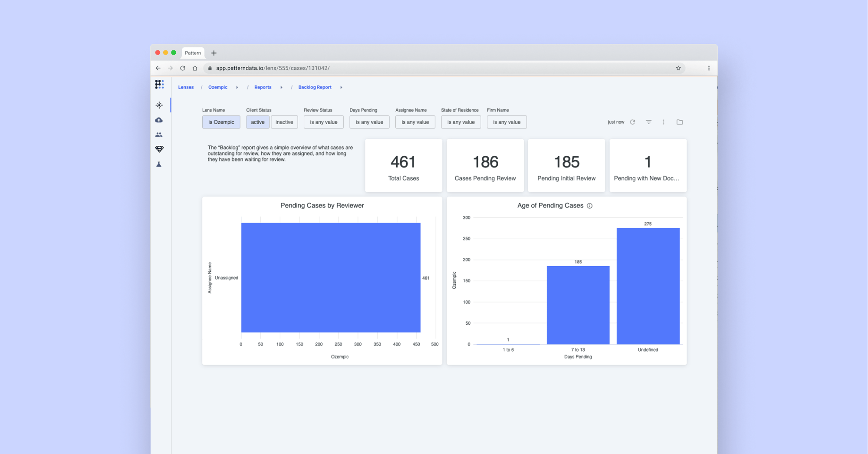Open the browser three-dot menu

(709, 68)
